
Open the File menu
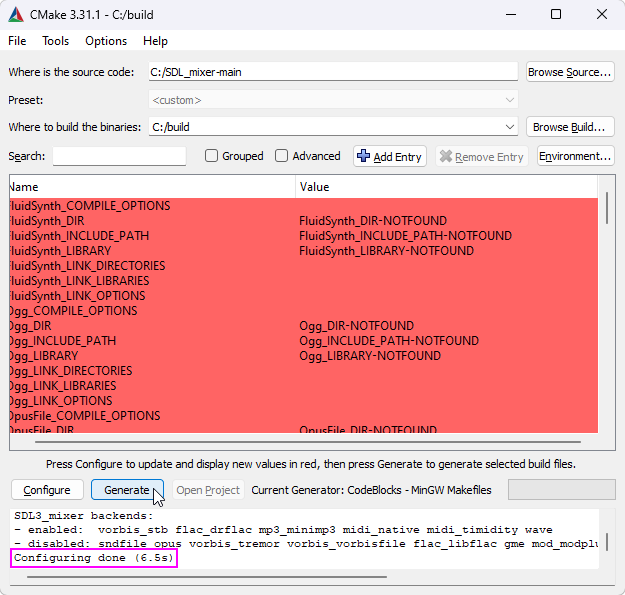coord(17,41)
